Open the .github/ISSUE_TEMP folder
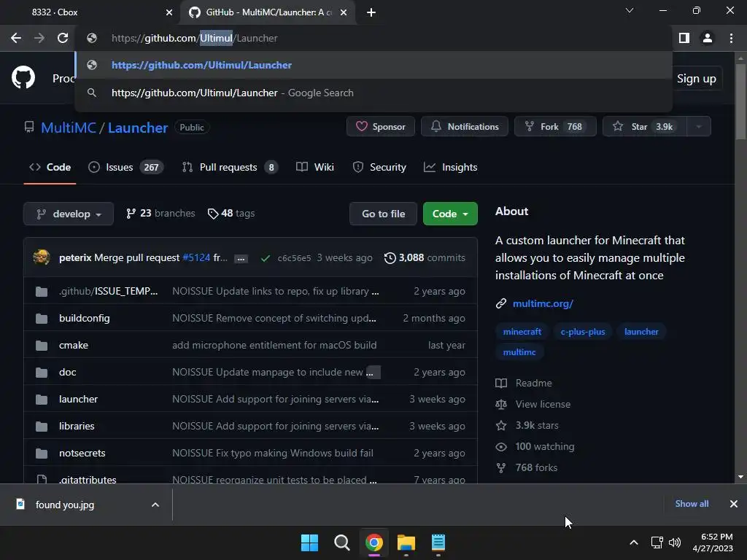Viewport: 747px width, 560px height. [x=108, y=292]
